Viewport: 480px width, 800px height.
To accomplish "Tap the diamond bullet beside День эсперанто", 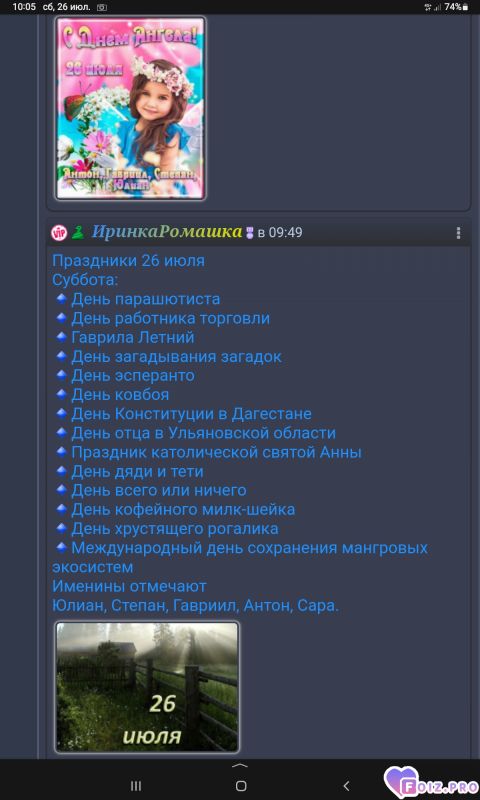I will (61, 375).
